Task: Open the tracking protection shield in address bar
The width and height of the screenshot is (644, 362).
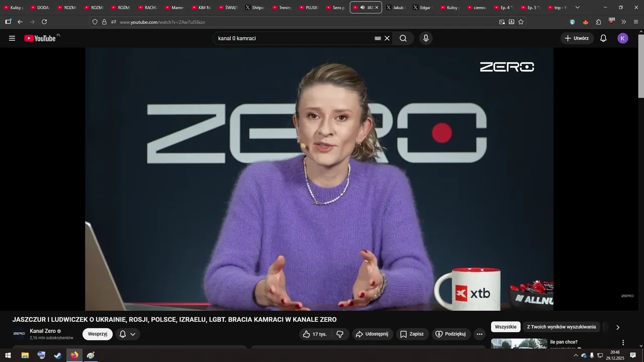Action: coord(95,22)
